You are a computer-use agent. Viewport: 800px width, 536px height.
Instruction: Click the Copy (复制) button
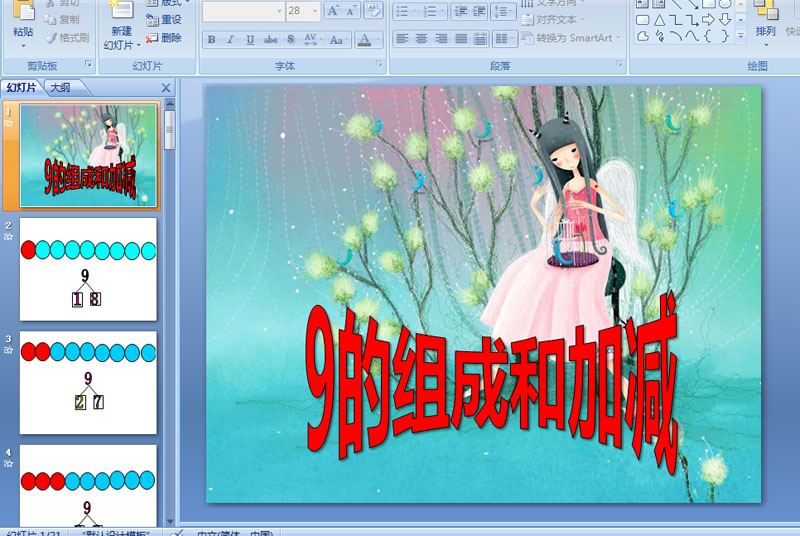point(62,19)
